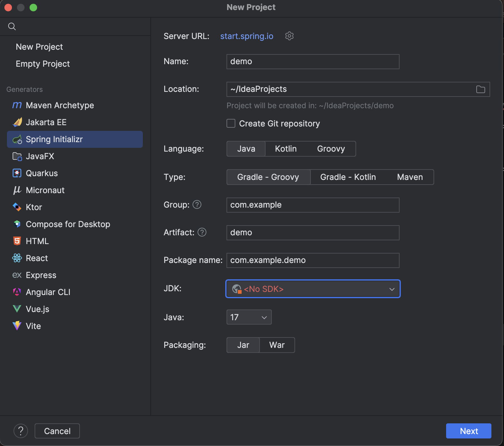Select Vite generator label
The height and width of the screenshot is (446, 504).
[33, 326]
